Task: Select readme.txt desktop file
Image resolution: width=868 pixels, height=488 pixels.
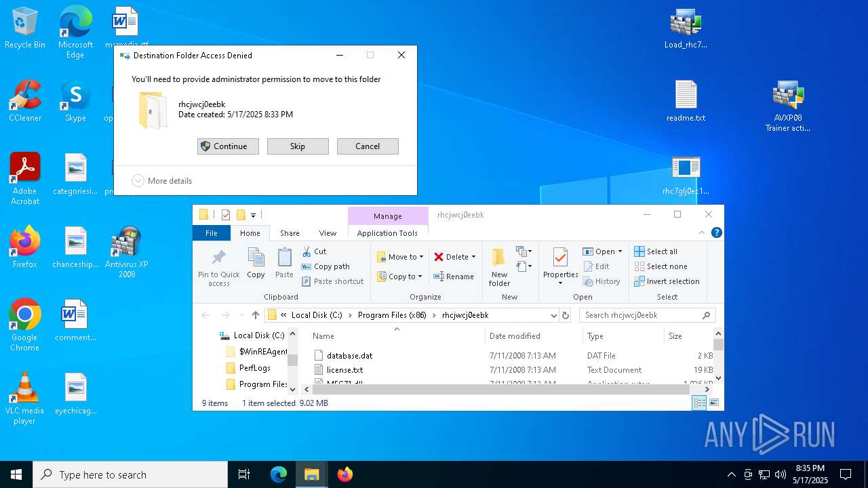Action: (686, 102)
